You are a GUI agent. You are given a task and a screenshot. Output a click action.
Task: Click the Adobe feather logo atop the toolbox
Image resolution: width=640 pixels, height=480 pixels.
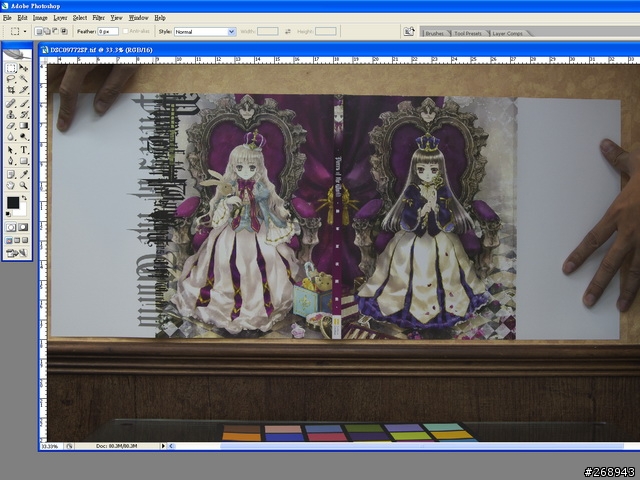click(x=17, y=54)
